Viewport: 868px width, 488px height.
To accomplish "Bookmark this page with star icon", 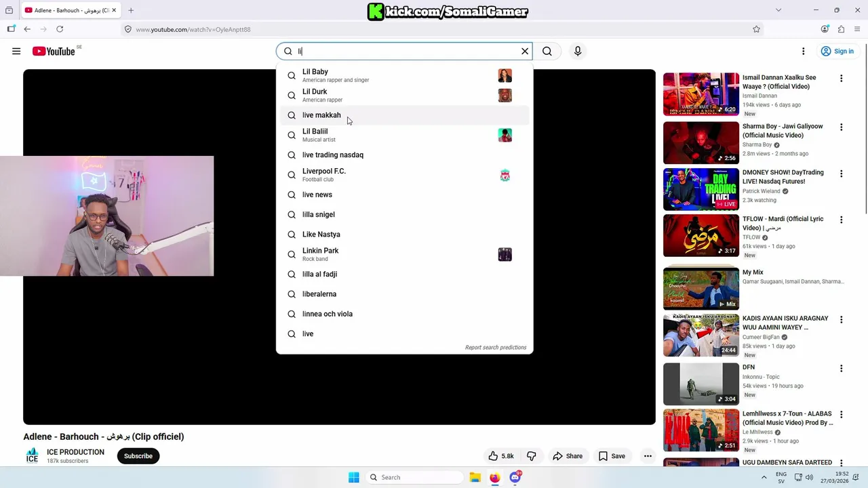I will click(x=756, y=29).
